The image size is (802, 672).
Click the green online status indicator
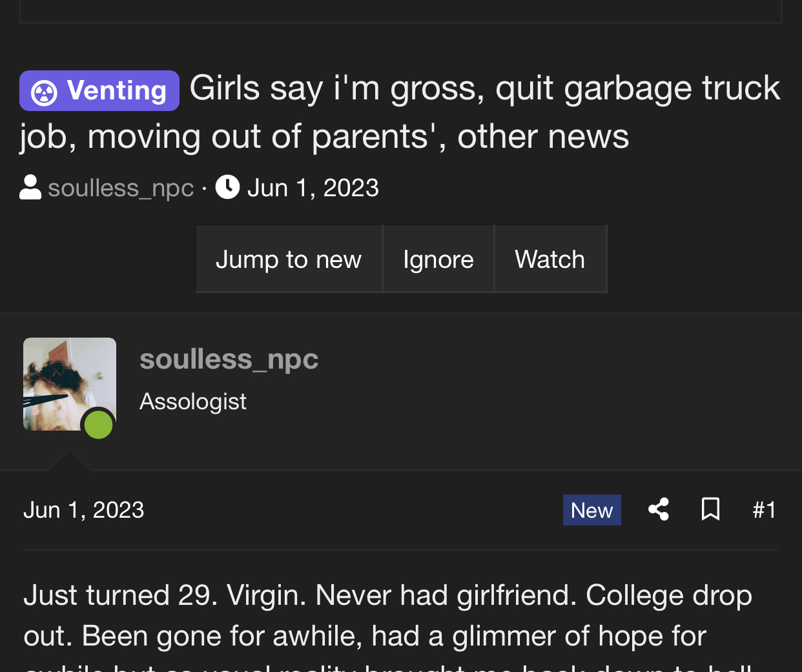98,425
